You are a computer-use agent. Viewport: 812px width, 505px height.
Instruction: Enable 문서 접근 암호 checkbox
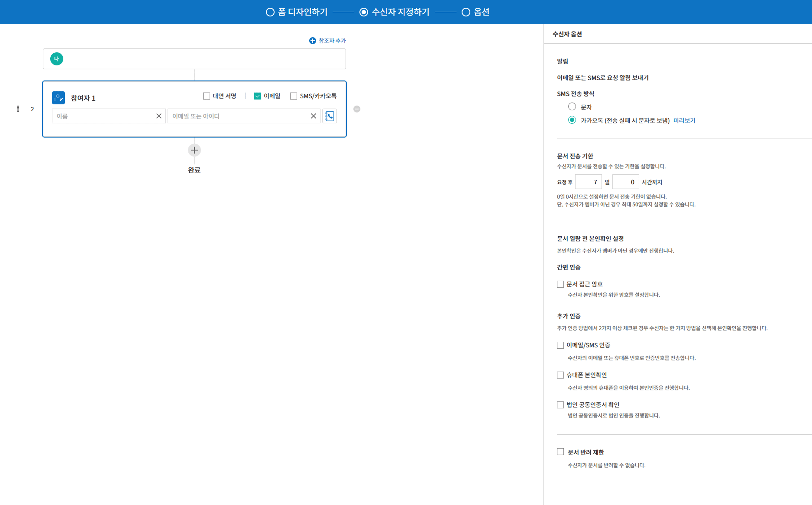pyautogui.click(x=560, y=284)
